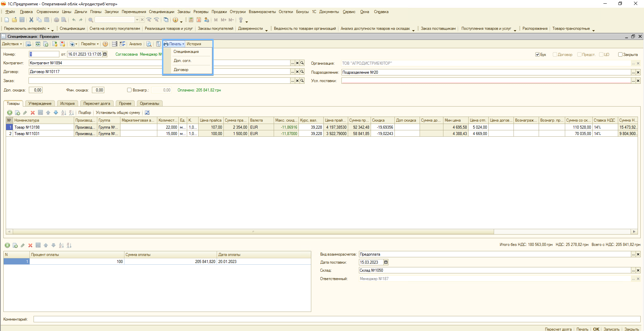Screen dimensions: 644x331
Task: Add a new row to the payments table
Action: [7, 246]
